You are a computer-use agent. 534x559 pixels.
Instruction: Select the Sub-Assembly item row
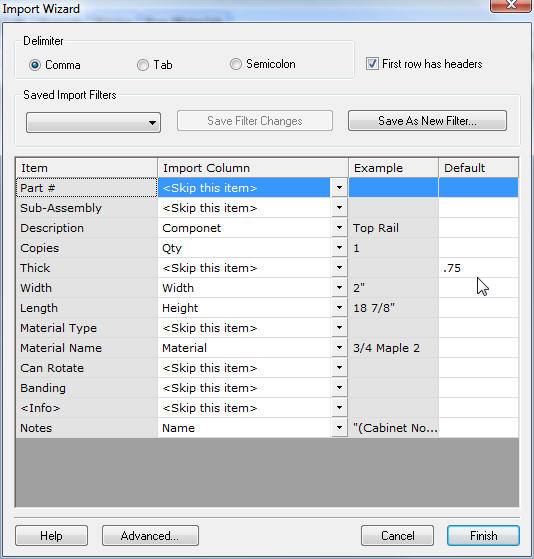pyautogui.click(x=87, y=207)
